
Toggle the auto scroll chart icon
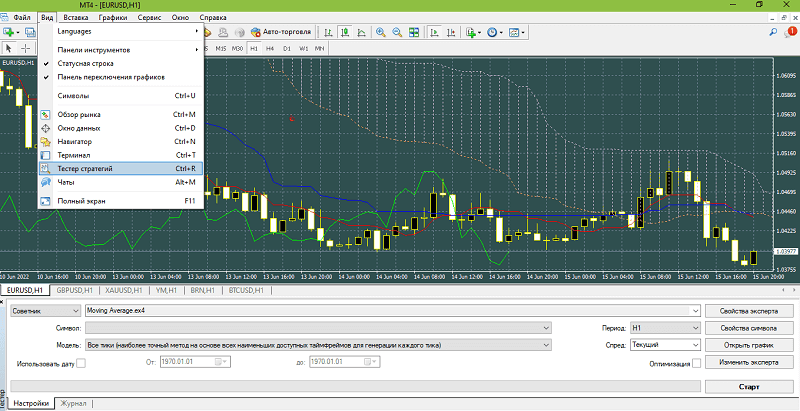(434, 32)
